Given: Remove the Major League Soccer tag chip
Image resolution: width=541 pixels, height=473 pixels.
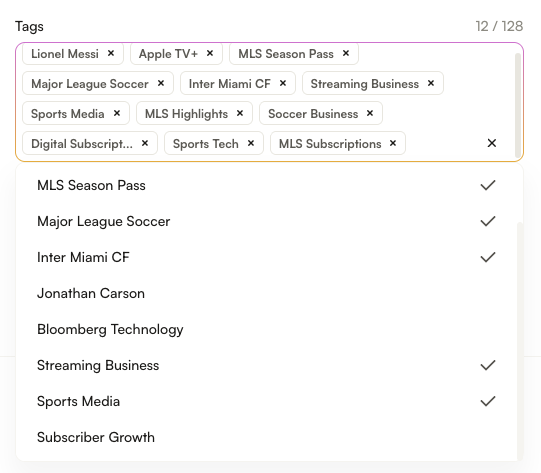Looking at the screenshot, I should click(161, 83).
